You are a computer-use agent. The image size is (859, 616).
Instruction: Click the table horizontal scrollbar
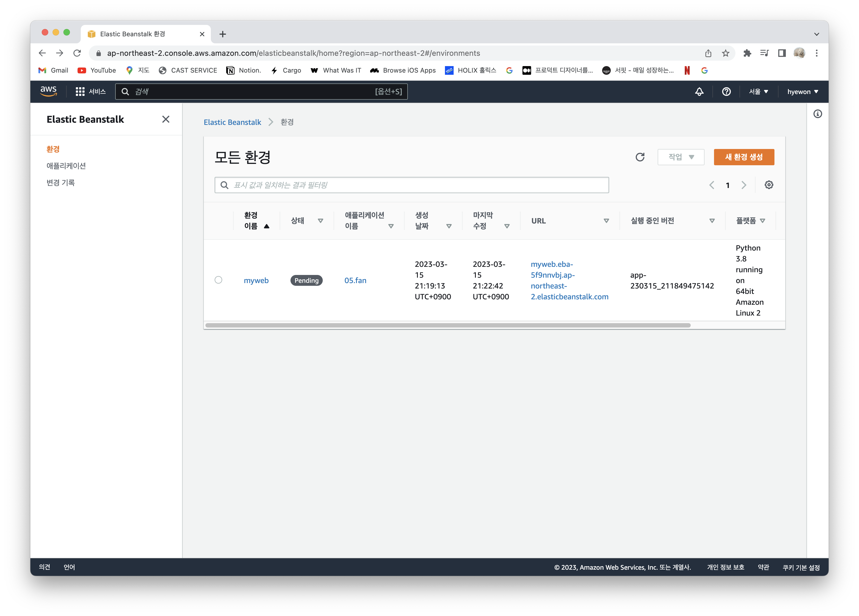pos(448,325)
